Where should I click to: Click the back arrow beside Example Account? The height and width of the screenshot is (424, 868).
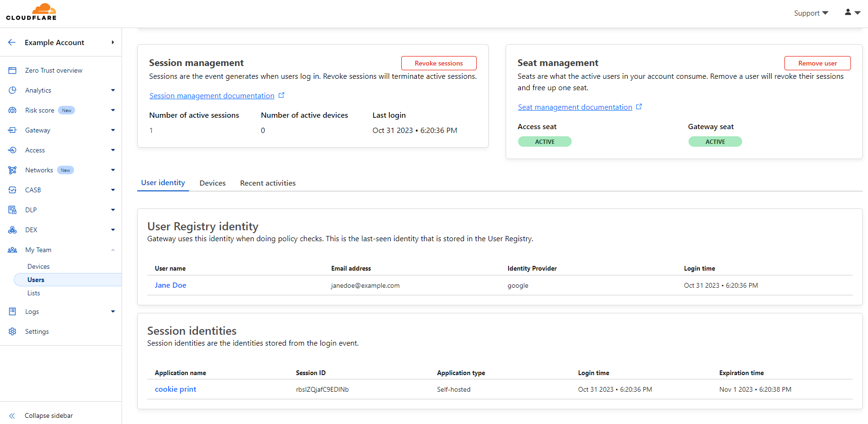[x=12, y=42]
